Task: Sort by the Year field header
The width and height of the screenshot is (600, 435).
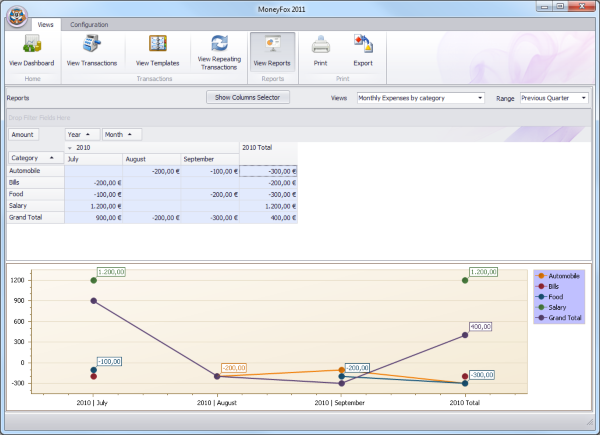Action: pos(82,135)
